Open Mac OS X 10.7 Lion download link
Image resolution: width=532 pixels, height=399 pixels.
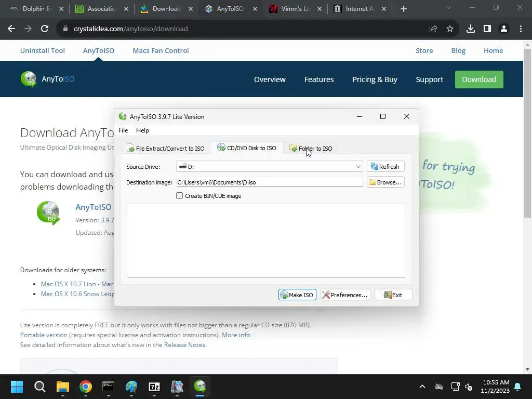77,284
